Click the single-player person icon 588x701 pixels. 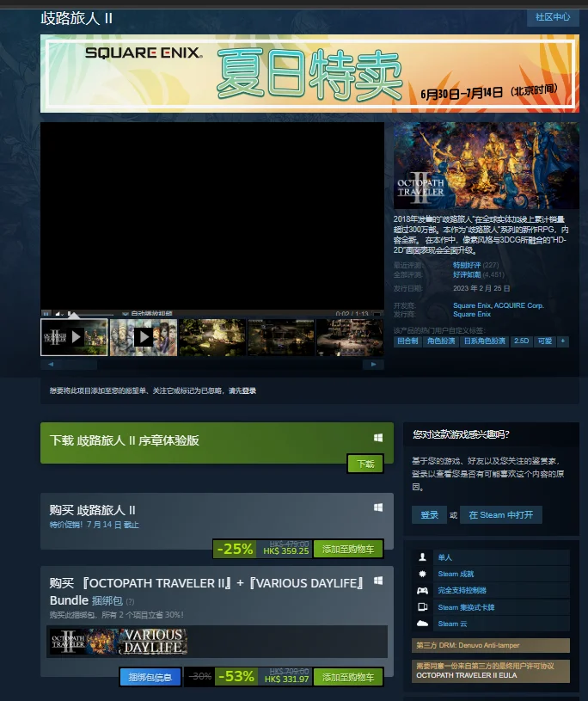pyautogui.click(x=422, y=557)
